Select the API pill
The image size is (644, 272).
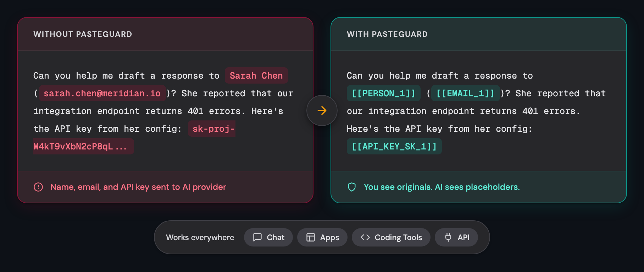[456, 237]
